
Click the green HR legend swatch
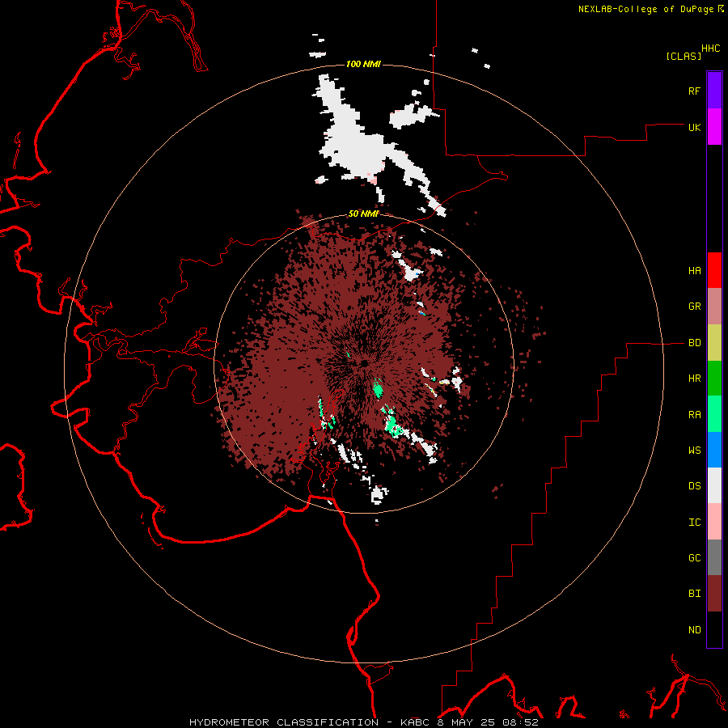click(x=714, y=379)
